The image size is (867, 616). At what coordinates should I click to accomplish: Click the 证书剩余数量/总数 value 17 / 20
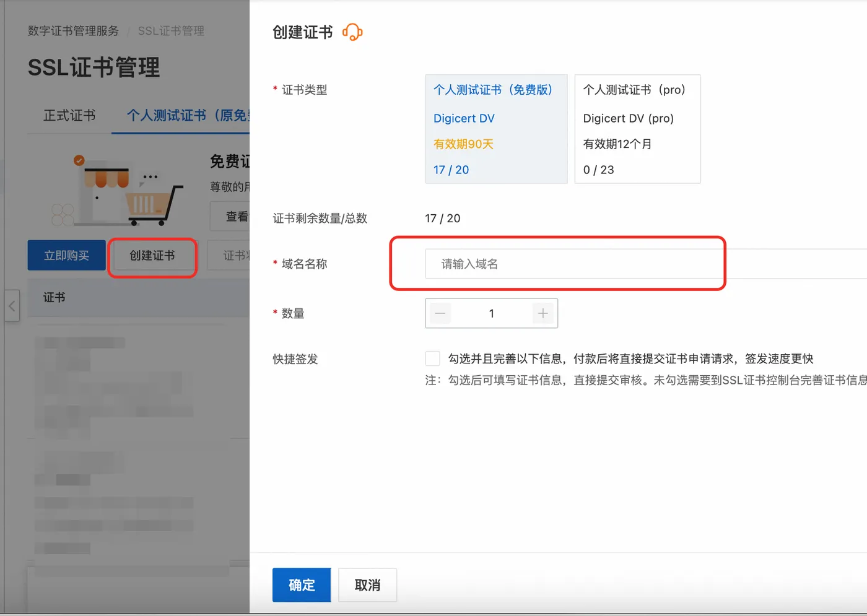click(x=443, y=219)
